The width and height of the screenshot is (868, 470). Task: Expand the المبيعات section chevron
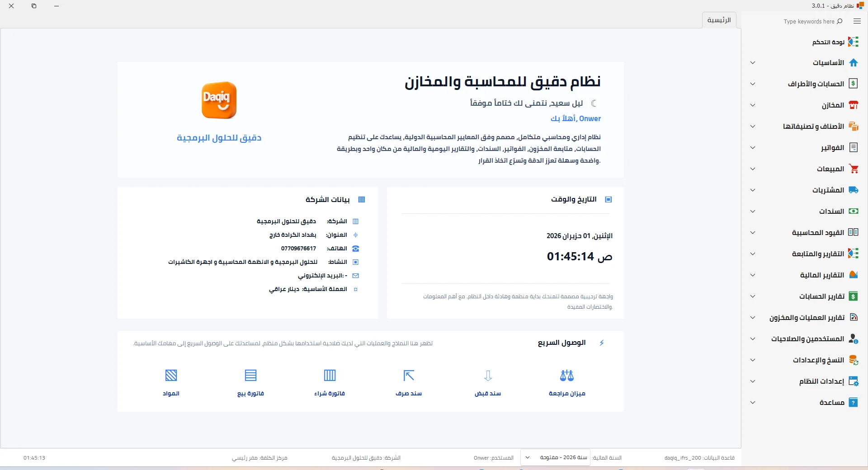(x=753, y=169)
